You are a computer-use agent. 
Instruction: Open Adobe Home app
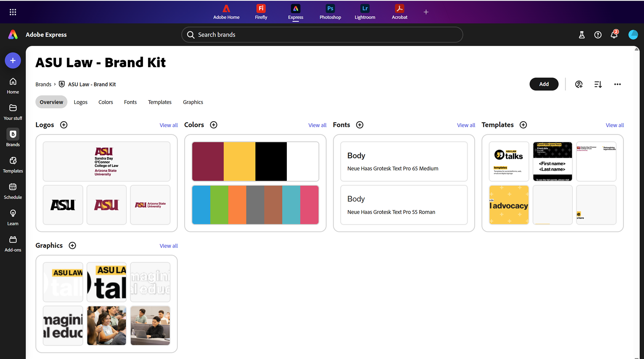(x=226, y=12)
